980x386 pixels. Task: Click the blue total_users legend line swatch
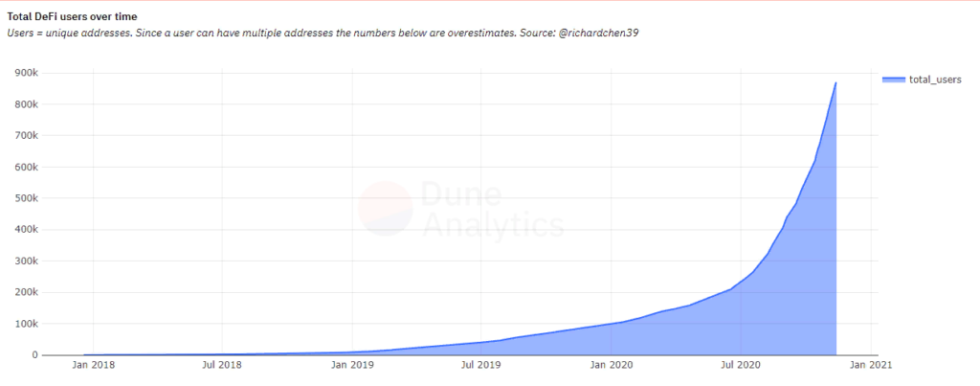[894, 80]
